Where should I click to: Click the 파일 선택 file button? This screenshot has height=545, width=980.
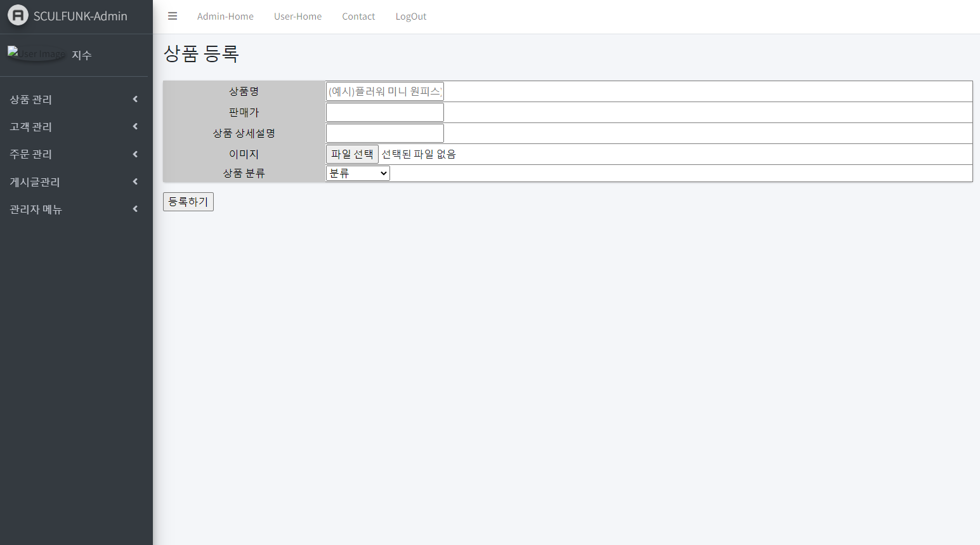(x=352, y=154)
